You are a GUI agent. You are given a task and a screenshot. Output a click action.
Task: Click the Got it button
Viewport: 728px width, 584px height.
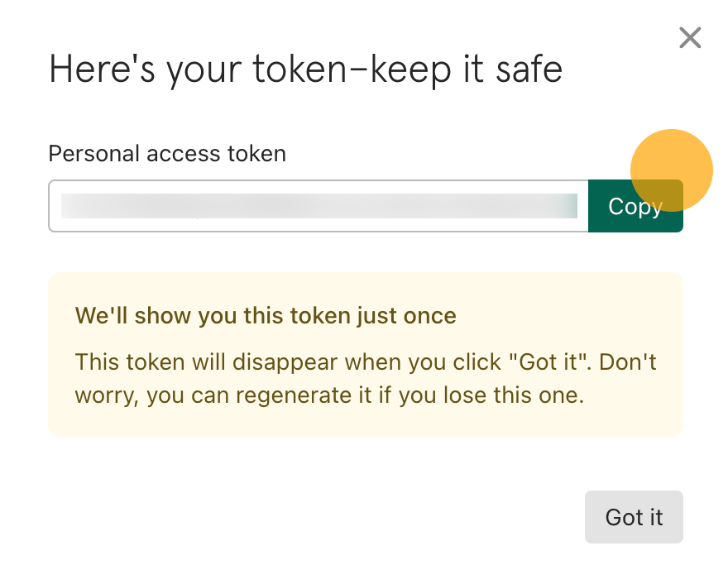[x=634, y=517]
